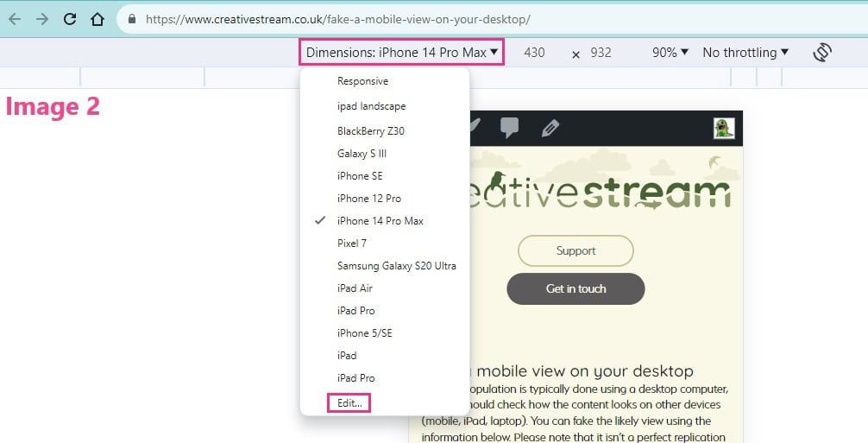This screenshot has height=443, width=868.
Task: Click the comments speech bubble icon
Action: pos(510,128)
